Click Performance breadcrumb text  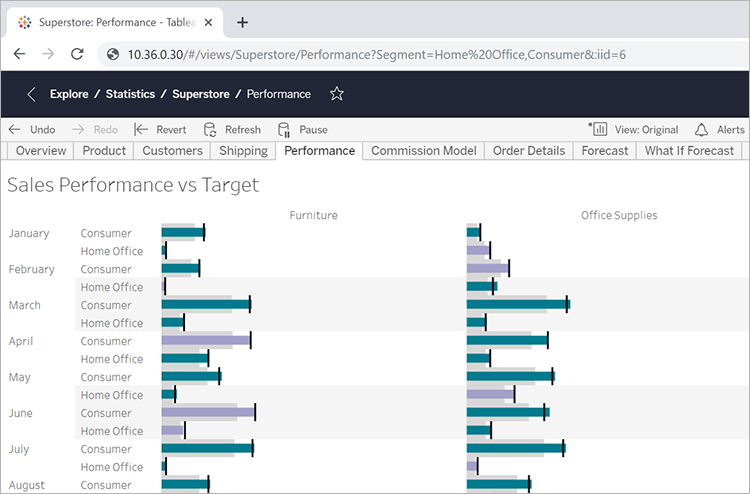point(279,94)
